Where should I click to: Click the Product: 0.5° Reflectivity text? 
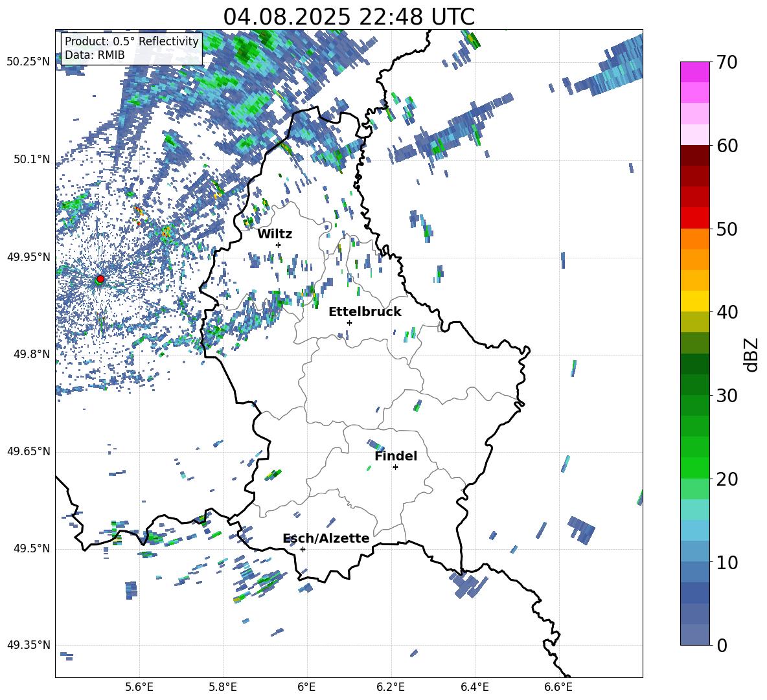tap(132, 41)
